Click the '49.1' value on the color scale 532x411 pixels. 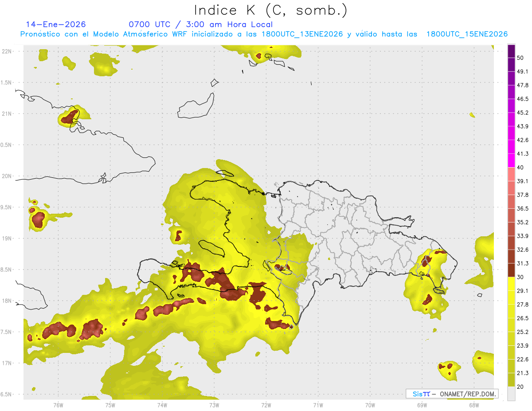point(523,71)
